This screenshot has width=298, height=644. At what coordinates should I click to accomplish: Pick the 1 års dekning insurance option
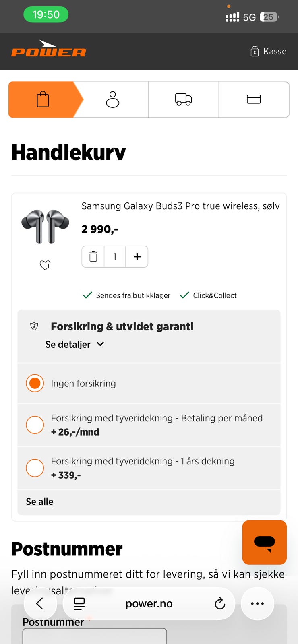coord(35,468)
